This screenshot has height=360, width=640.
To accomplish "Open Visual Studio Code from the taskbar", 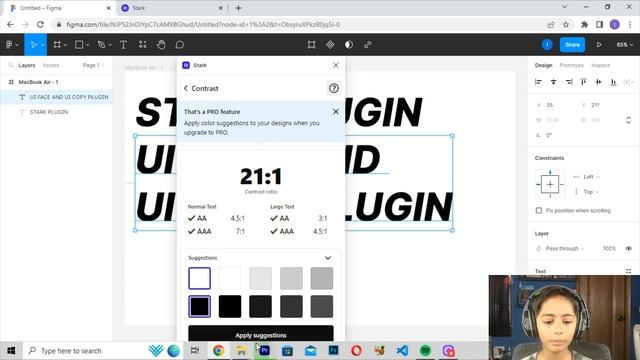I will (402, 351).
